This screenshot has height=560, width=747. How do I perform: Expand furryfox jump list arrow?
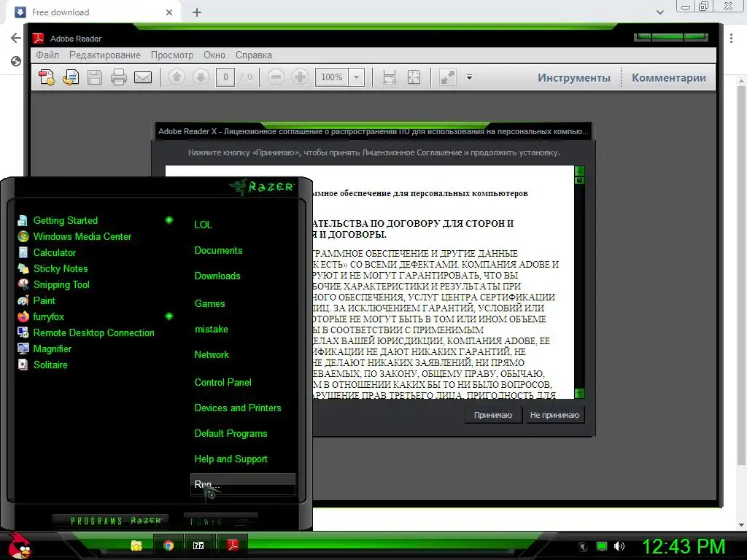point(169,316)
